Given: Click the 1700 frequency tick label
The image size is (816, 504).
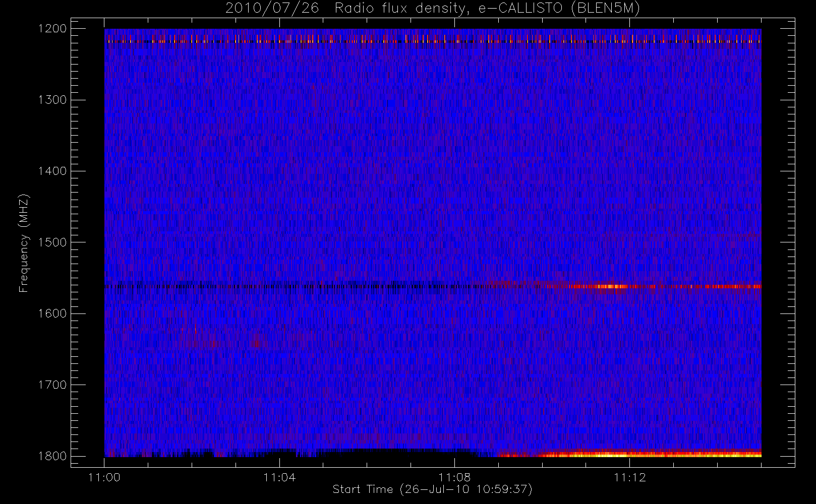Looking at the screenshot, I should (52, 385).
